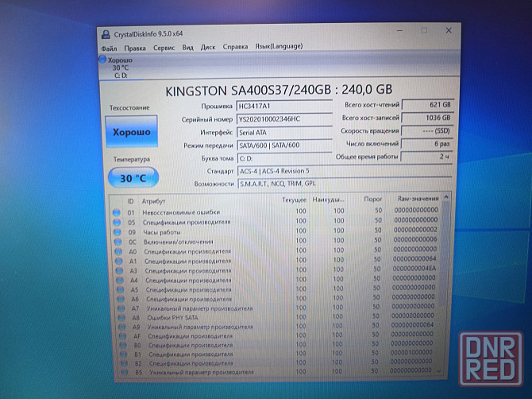Click the interface field Serial ATA
Image resolution: width=532 pixels, height=399 pixels.
284,132
